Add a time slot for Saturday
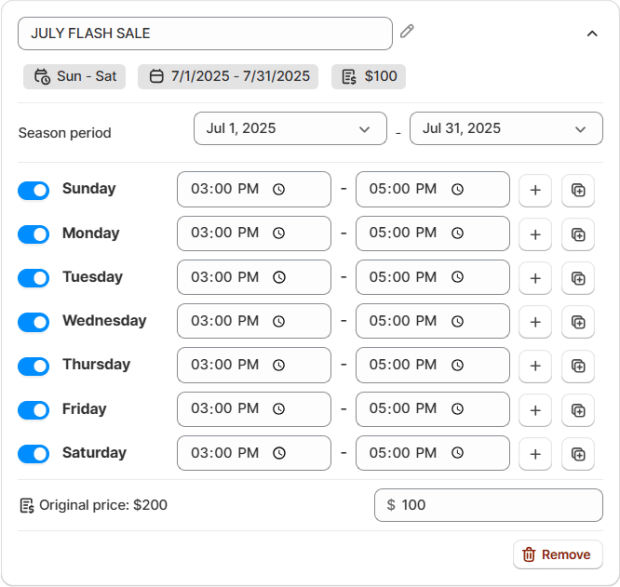This screenshot has width=620, height=587. click(535, 454)
